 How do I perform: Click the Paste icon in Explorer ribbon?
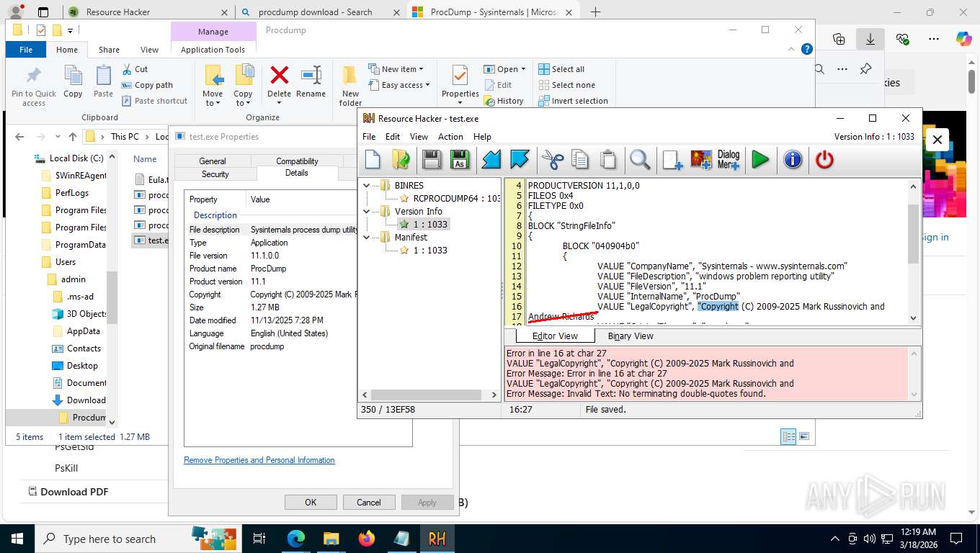tap(103, 76)
